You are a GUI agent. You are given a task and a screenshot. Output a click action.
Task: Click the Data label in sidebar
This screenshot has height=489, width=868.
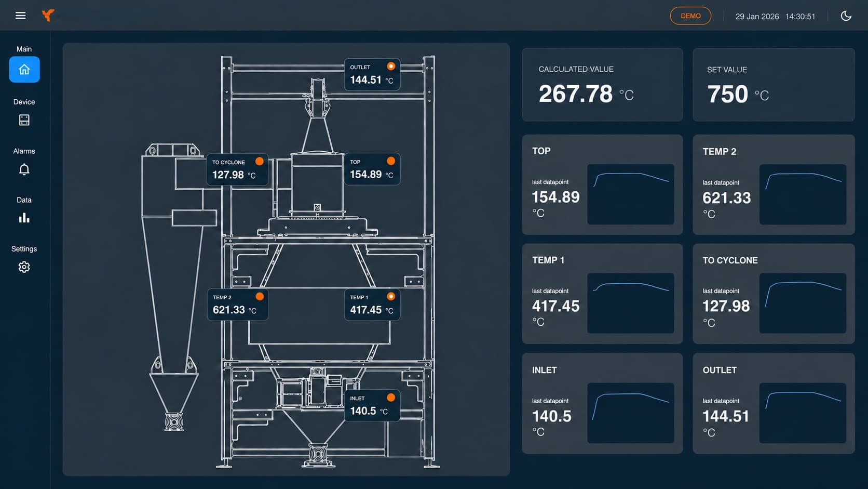coord(24,200)
